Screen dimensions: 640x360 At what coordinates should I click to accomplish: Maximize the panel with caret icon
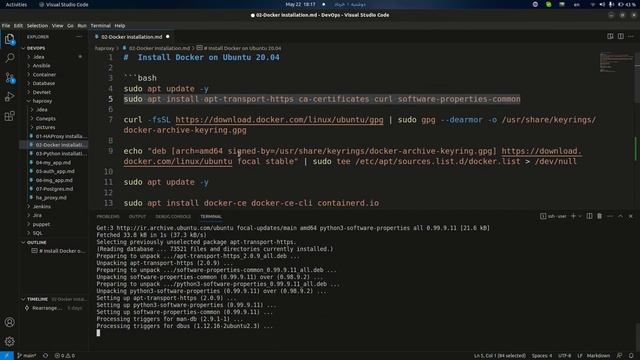click(620, 216)
